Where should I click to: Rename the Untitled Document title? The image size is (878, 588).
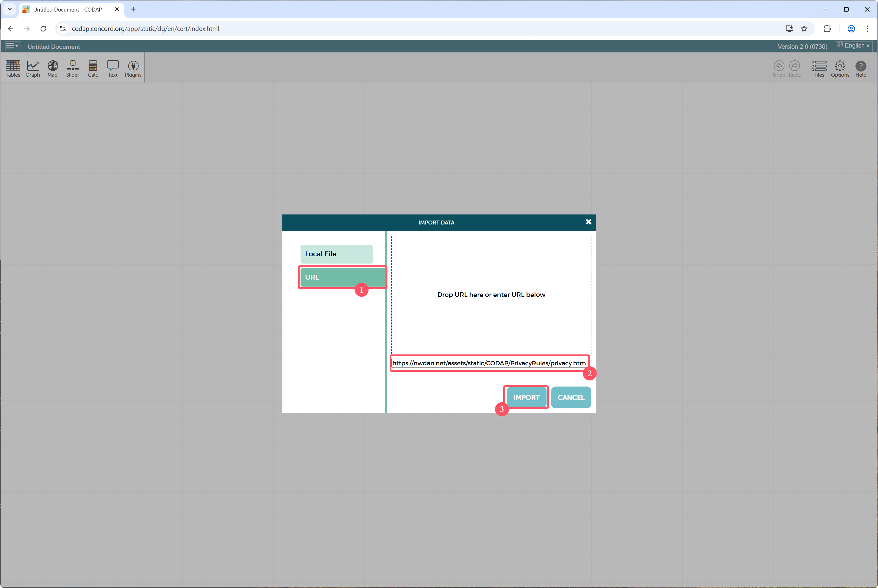coord(54,46)
